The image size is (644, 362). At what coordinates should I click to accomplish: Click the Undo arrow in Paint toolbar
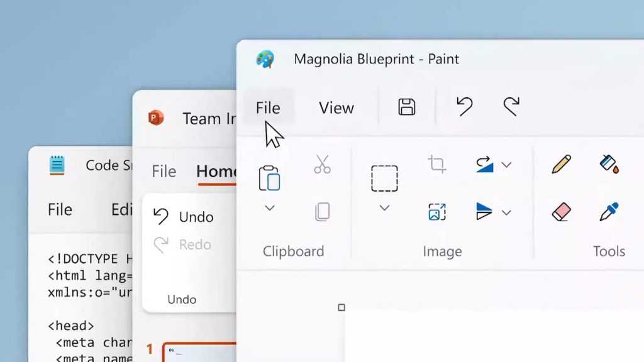pyautogui.click(x=465, y=107)
